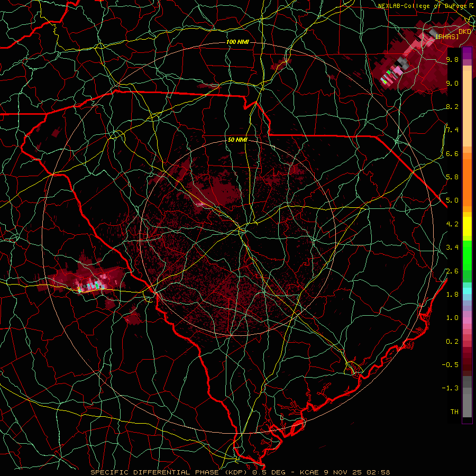Click the 9.0 value on color scale
The image size is (476, 476).
452,83
